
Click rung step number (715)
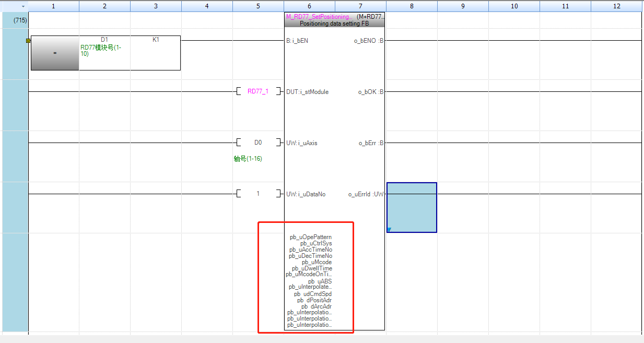click(20, 20)
